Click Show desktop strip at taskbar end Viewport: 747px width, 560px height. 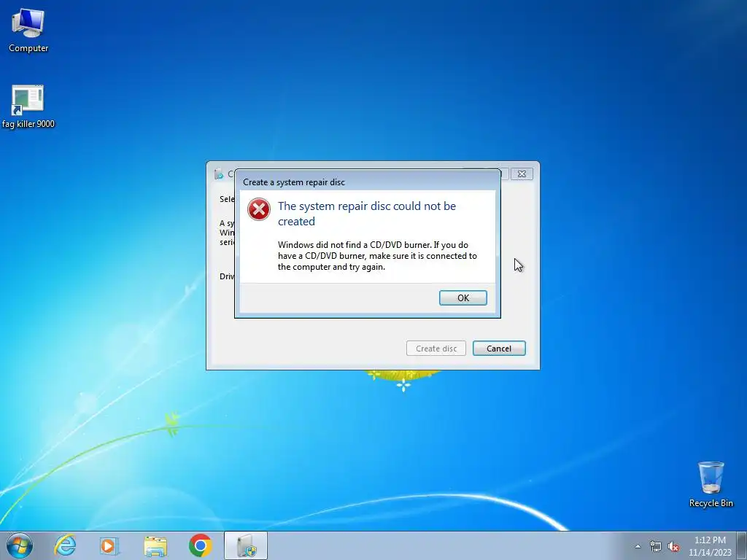click(x=741, y=545)
